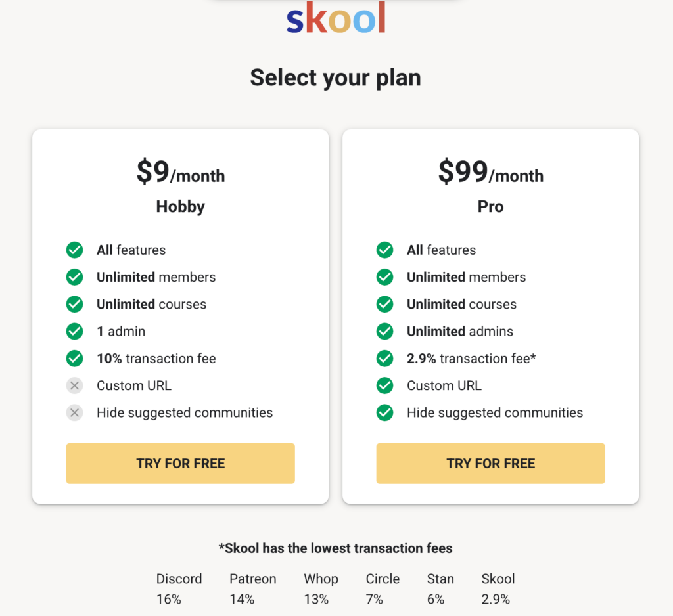Viewport: 673px width, 616px height.
Task: Click the 'Select your plan' heading
Action: pyautogui.click(x=336, y=78)
